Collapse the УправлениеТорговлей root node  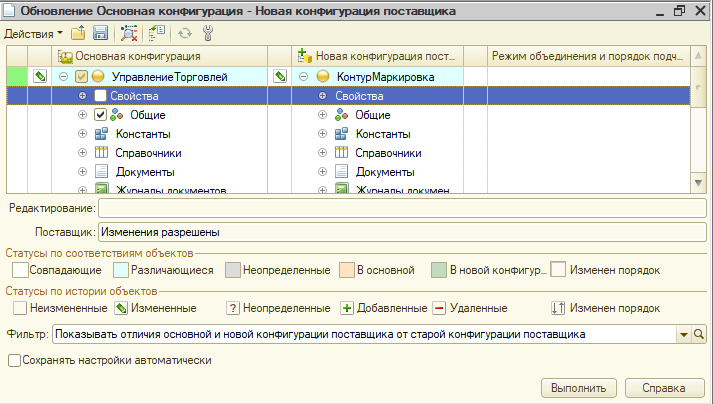point(64,76)
